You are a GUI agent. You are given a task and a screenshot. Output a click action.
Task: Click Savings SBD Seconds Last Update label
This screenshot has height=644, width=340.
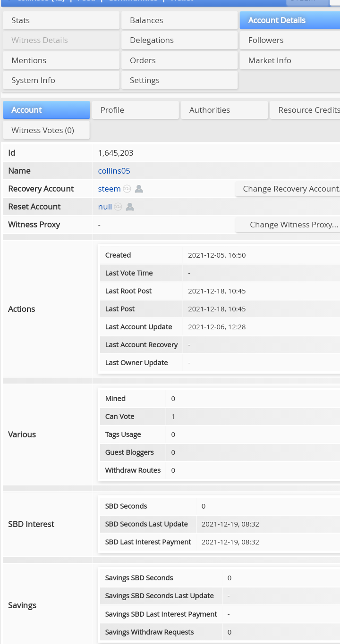(x=160, y=596)
